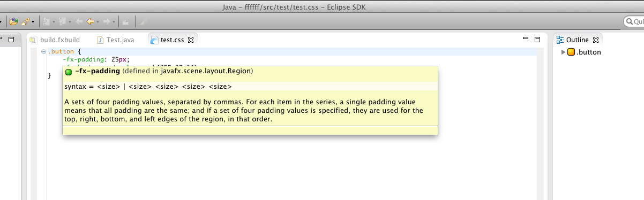This screenshot has height=200, width=644.
Task: Maximize the editor area
Action: tap(537, 39)
